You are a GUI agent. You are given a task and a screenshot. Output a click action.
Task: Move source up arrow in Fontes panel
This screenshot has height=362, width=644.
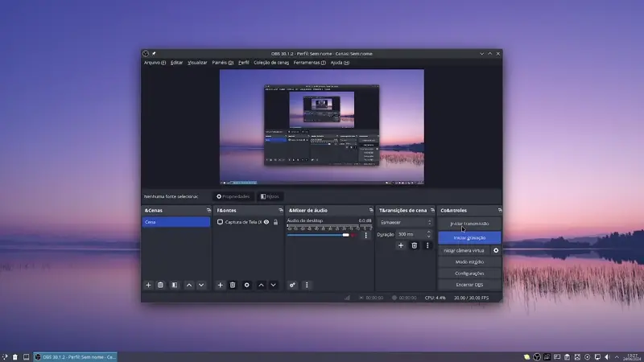point(261,285)
